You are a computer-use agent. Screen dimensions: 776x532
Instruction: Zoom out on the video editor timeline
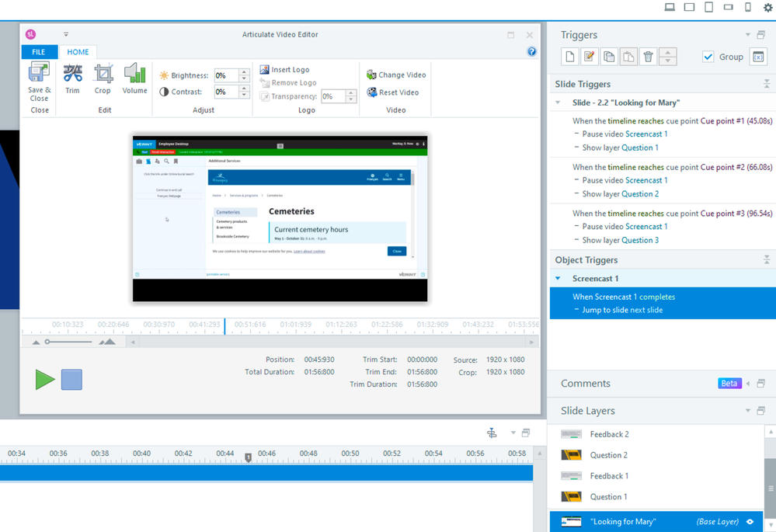pos(36,342)
